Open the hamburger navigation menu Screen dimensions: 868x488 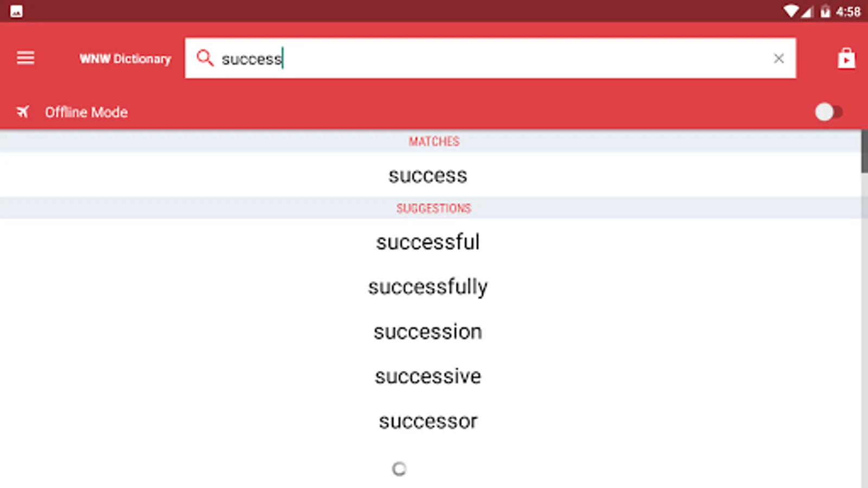click(x=25, y=57)
